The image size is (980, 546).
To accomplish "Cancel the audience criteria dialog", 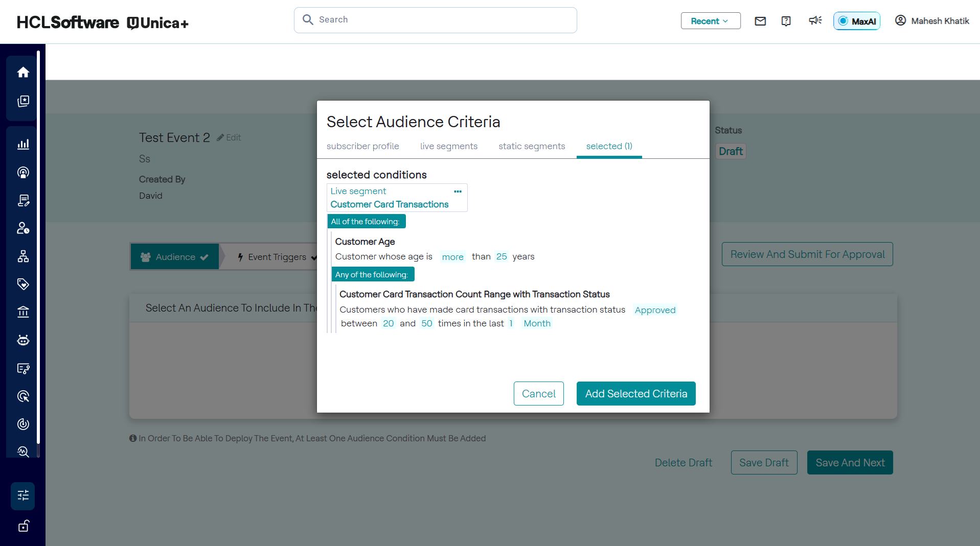I will [x=538, y=394].
